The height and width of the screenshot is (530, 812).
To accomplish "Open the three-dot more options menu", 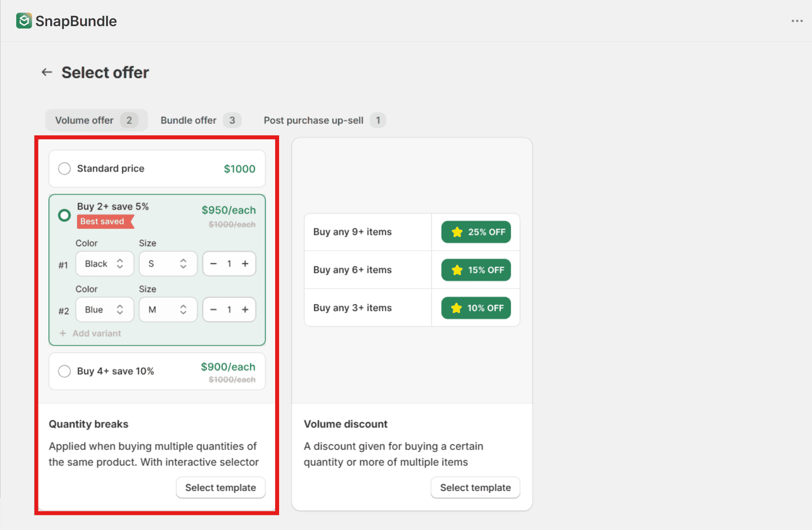I will point(797,21).
